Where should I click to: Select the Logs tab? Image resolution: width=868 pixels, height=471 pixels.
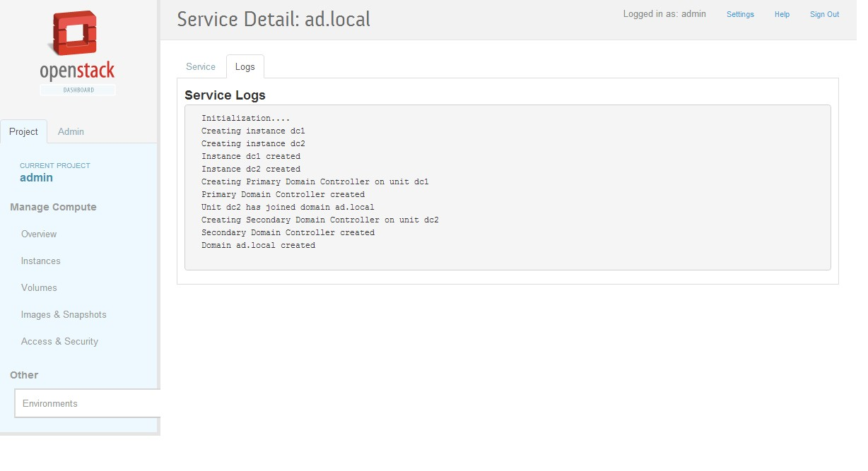tap(245, 67)
